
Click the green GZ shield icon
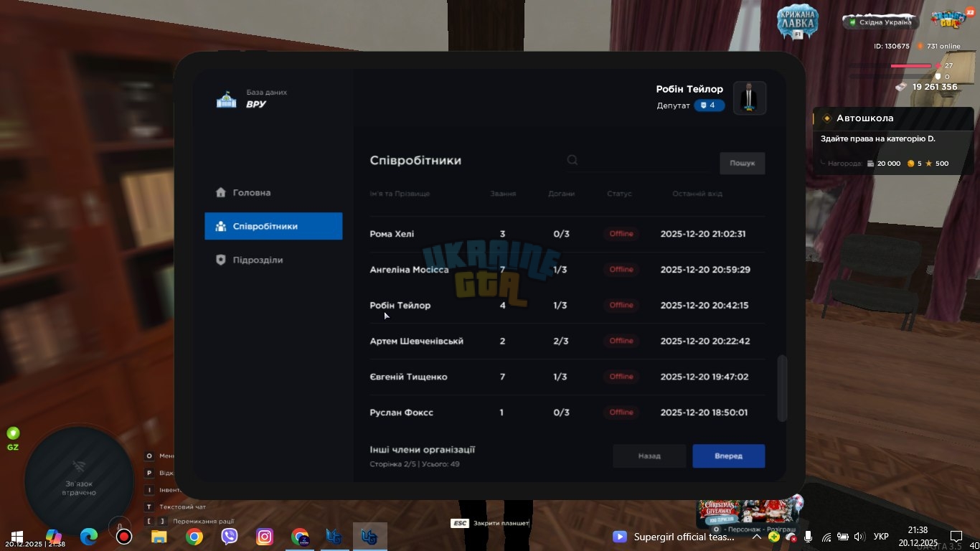point(13,433)
